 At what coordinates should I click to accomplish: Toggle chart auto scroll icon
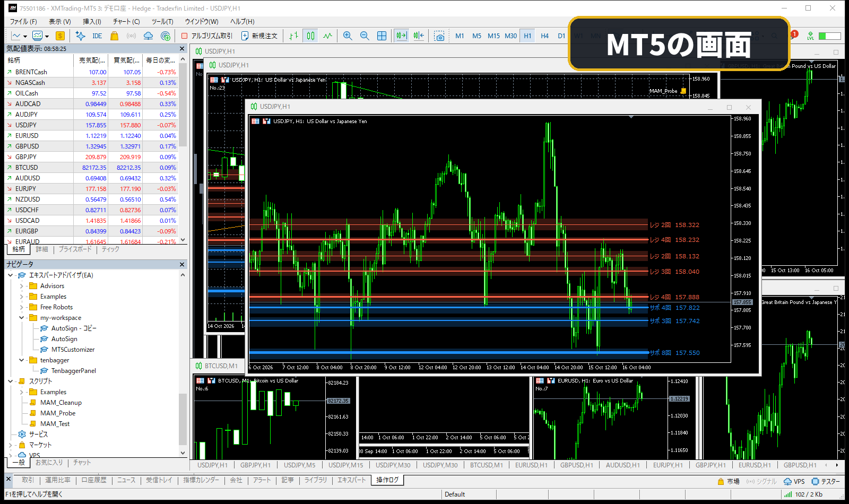(x=401, y=36)
